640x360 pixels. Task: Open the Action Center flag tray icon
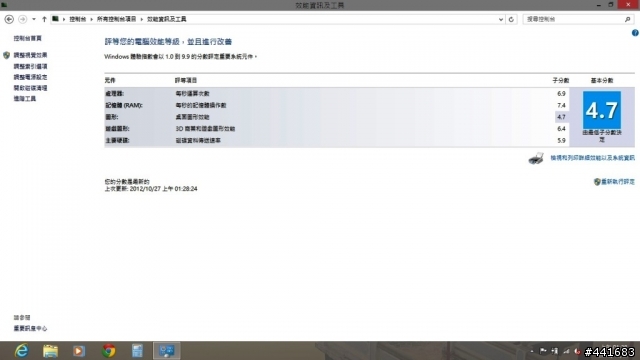coord(543,351)
